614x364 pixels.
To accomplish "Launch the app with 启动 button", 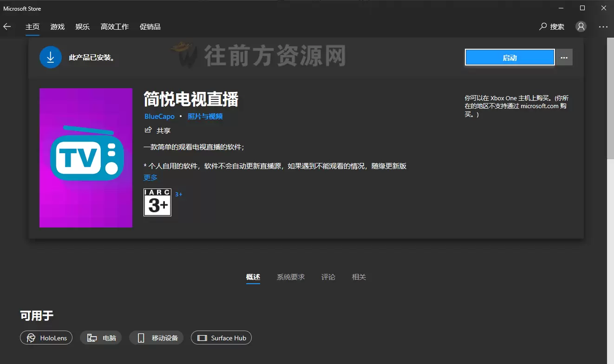I will tap(509, 58).
